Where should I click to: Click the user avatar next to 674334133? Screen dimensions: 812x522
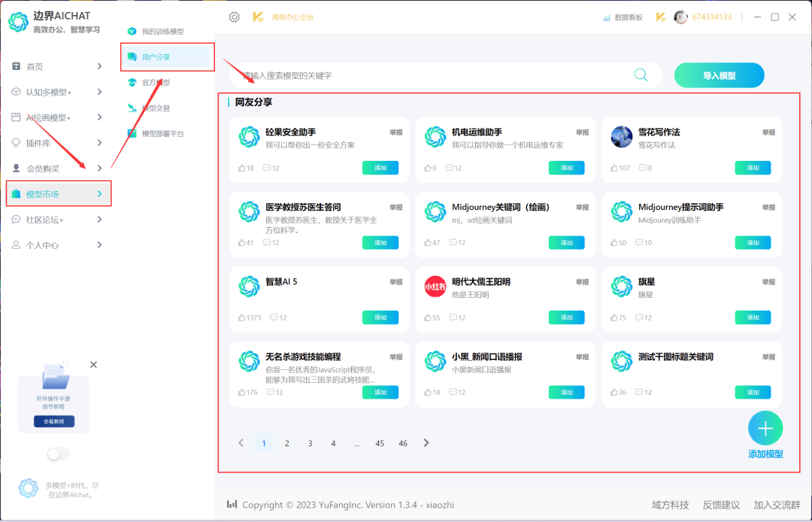(680, 17)
